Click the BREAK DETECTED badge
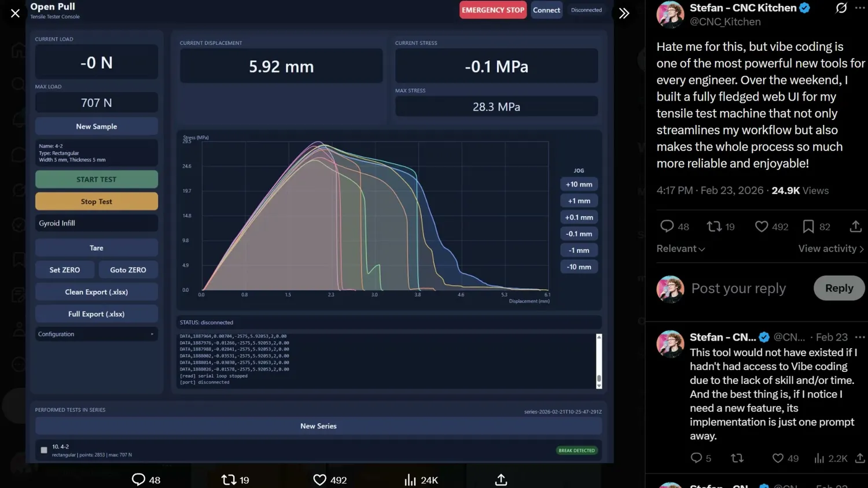 click(x=576, y=450)
